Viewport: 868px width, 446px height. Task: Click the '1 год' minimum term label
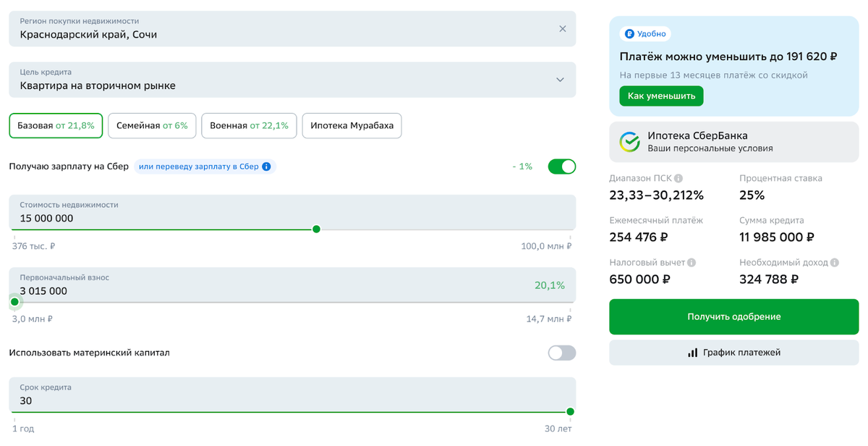(x=23, y=429)
